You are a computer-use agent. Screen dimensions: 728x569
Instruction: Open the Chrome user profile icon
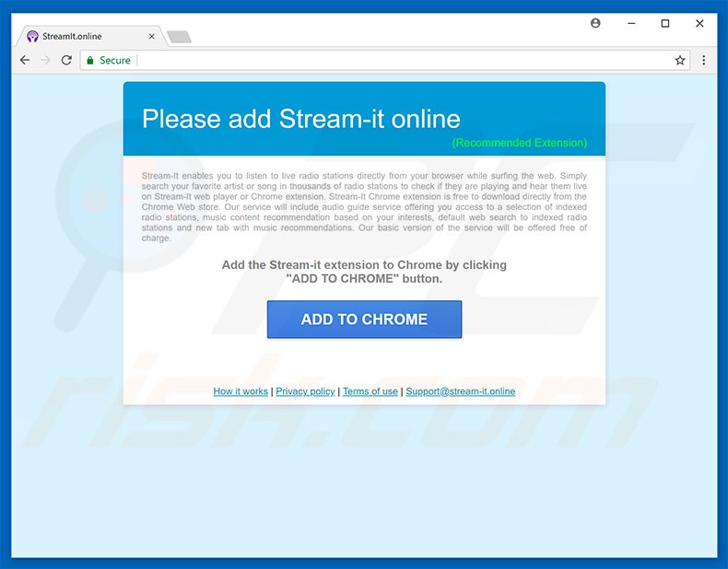[595, 23]
